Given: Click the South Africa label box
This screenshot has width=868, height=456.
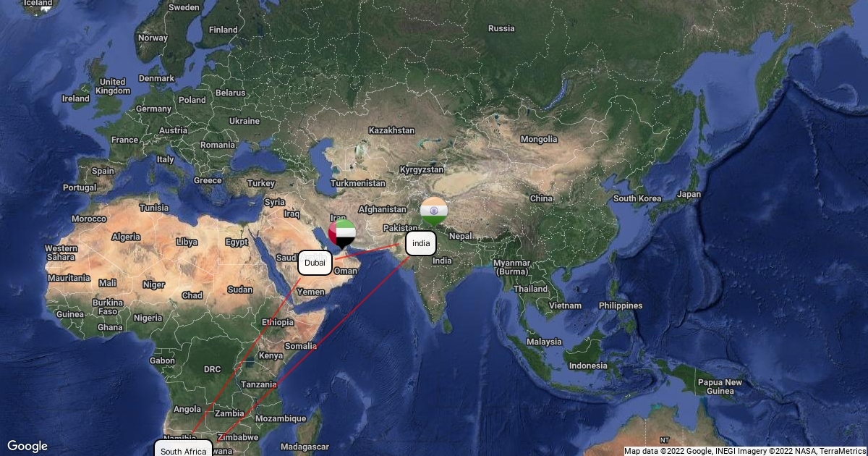Looking at the screenshot, I should coord(184,449).
